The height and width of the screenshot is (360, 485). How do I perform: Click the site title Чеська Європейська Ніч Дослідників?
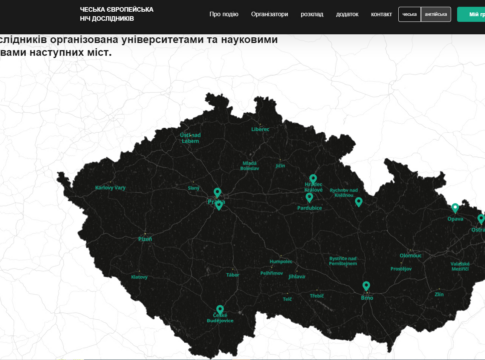pyautogui.click(x=116, y=14)
